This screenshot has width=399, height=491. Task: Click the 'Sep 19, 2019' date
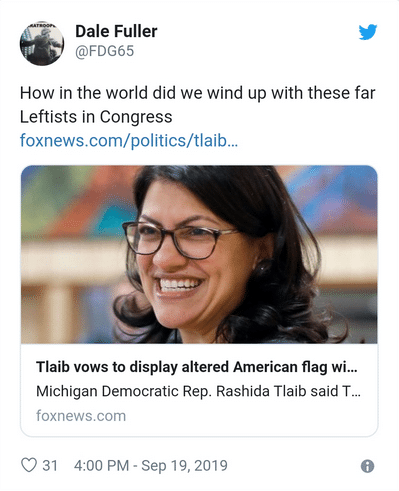[x=184, y=466]
